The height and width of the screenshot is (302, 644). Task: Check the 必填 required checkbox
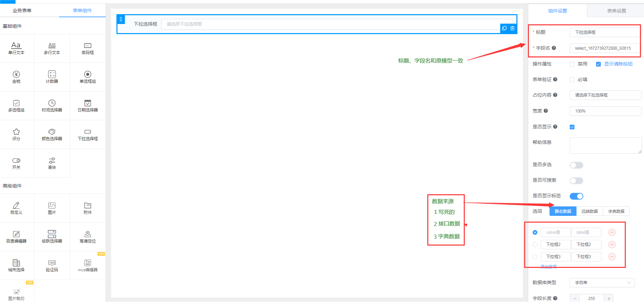point(572,80)
